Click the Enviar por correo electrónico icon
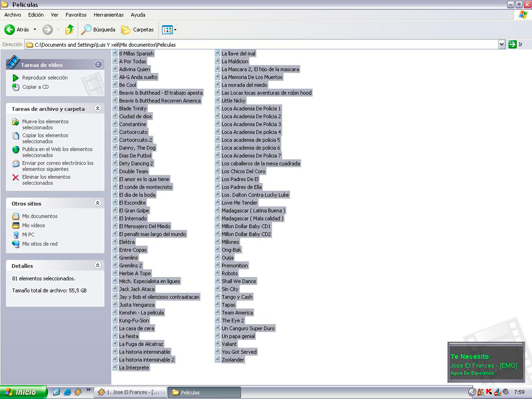Image resolution: width=532 pixels, height=399 pixels. 16,163
